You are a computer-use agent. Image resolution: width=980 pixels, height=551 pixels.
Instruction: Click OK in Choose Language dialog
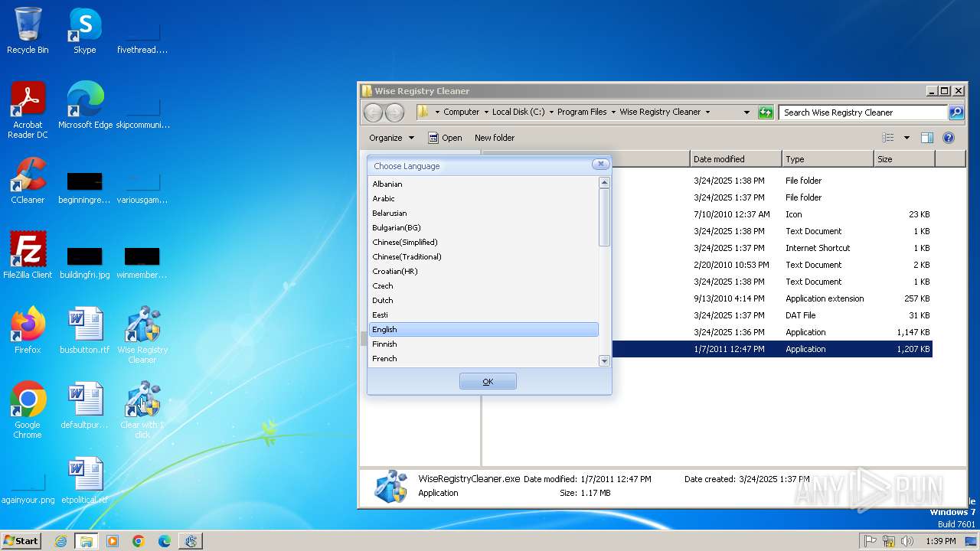[488, 381]
